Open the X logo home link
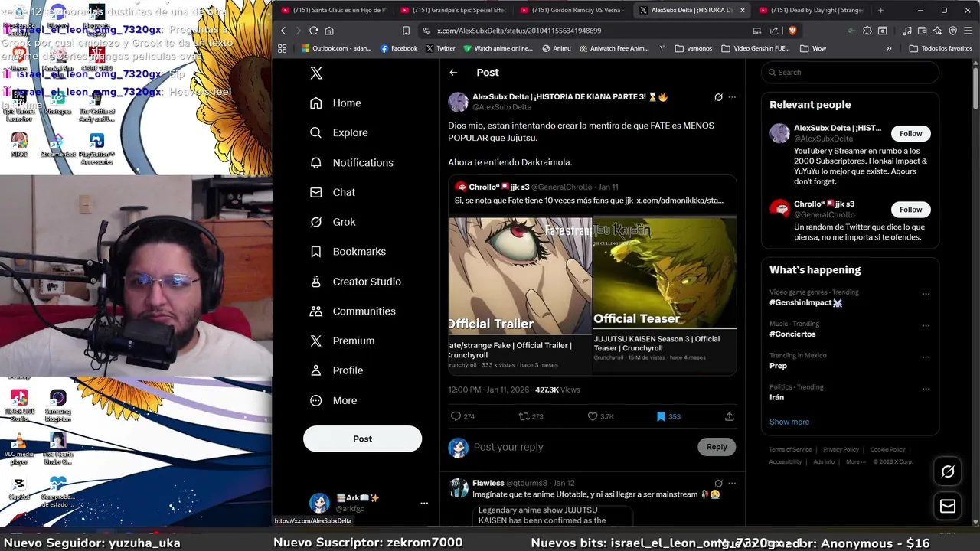The width and height of the screenshot is (980, 551). point(316,73)
